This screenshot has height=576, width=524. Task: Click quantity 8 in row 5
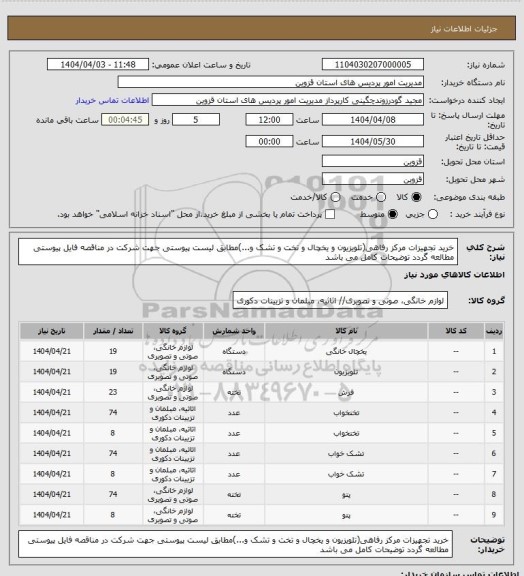113,433
